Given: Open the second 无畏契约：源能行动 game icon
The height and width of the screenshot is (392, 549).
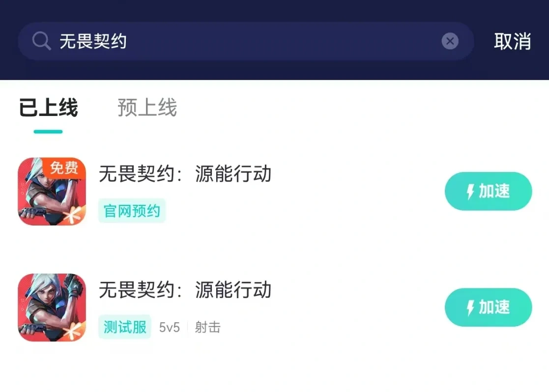Looking at the screenshot, I should coord(51,307).
